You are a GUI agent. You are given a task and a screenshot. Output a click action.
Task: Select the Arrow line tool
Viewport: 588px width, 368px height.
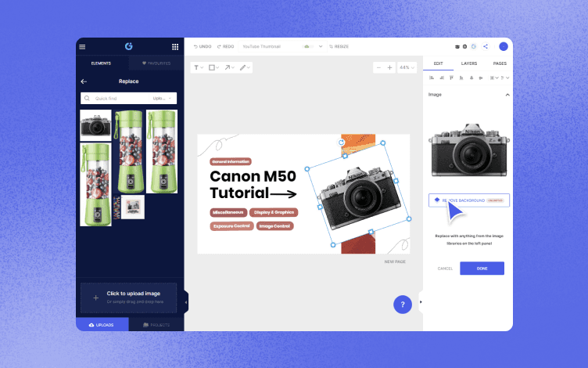(x=228, y=67)
